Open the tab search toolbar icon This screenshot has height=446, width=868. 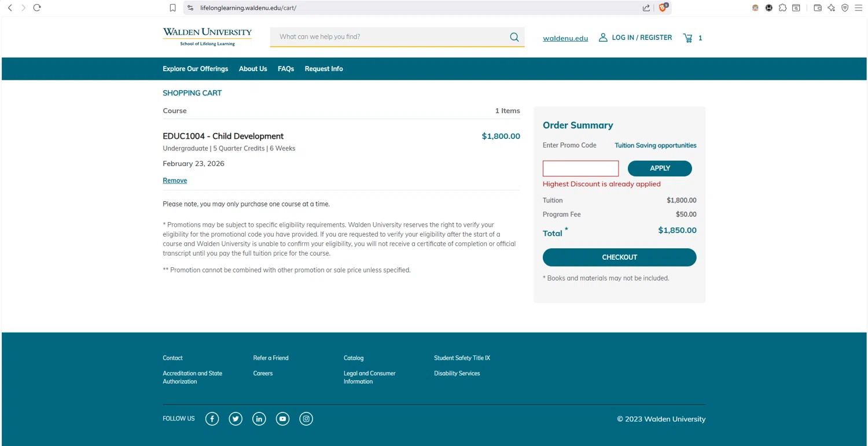click(x=796, y=8)
